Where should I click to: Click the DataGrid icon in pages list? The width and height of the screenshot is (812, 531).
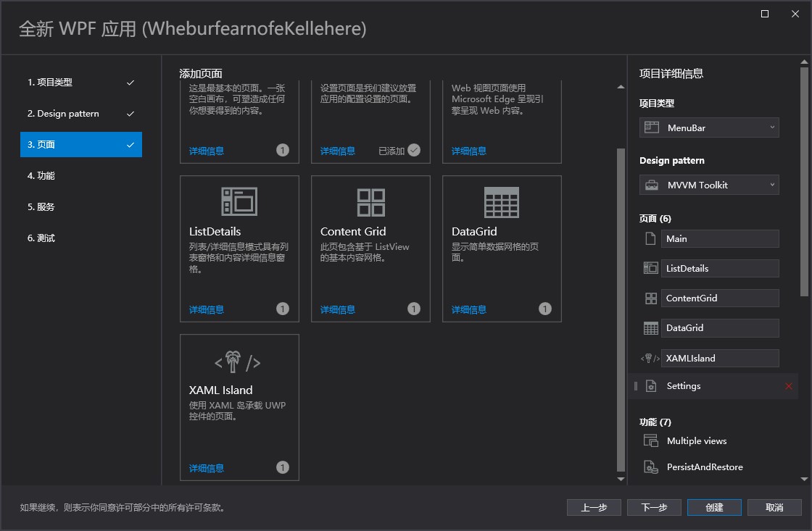[x=650, y=328]
